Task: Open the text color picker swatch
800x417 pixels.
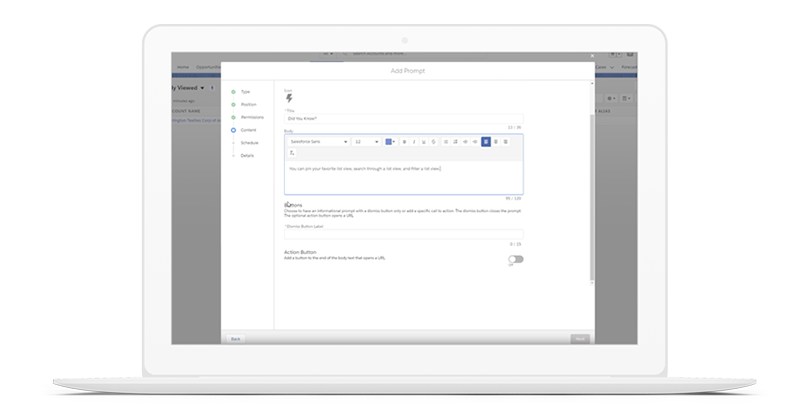Action: coord(391,142)
